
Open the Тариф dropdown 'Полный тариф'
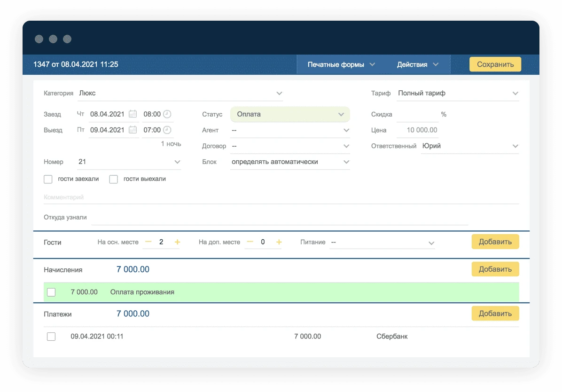click(458, 93)
